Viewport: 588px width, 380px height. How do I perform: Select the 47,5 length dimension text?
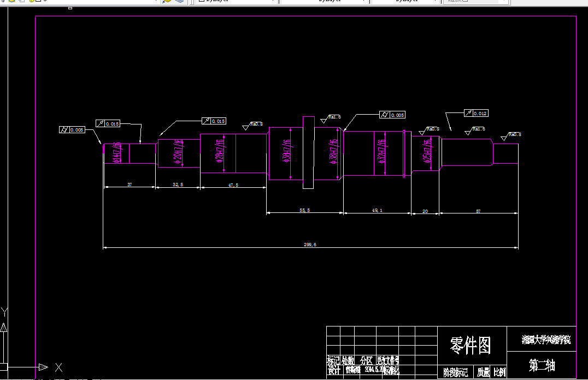(233, 185)
